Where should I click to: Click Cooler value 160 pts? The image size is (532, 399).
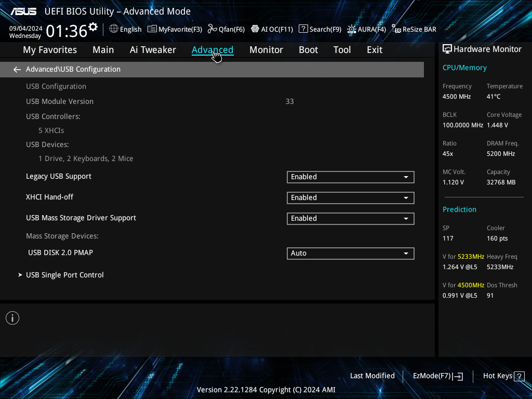(x=497, y=238)
